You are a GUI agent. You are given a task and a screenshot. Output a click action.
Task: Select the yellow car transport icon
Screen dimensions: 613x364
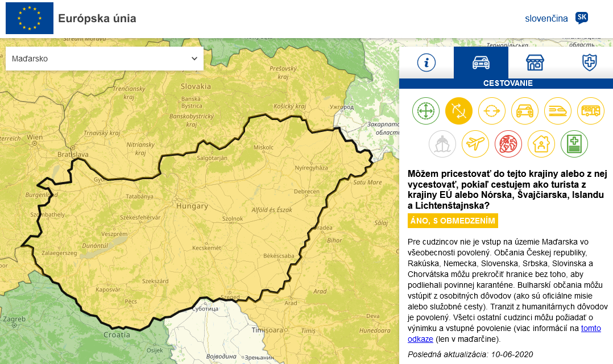525,111
